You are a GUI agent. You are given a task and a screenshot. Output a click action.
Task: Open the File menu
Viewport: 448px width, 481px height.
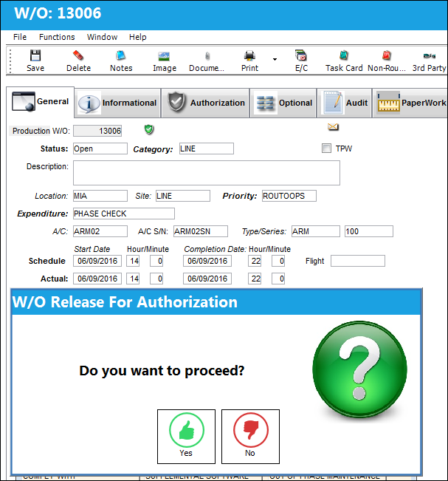20,37
